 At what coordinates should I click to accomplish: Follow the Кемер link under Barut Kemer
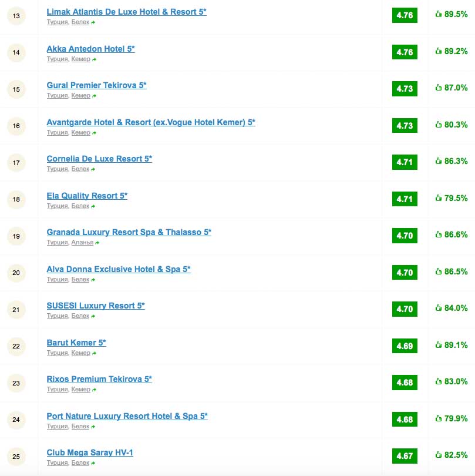pyautogui.click(x=80, y=353)
